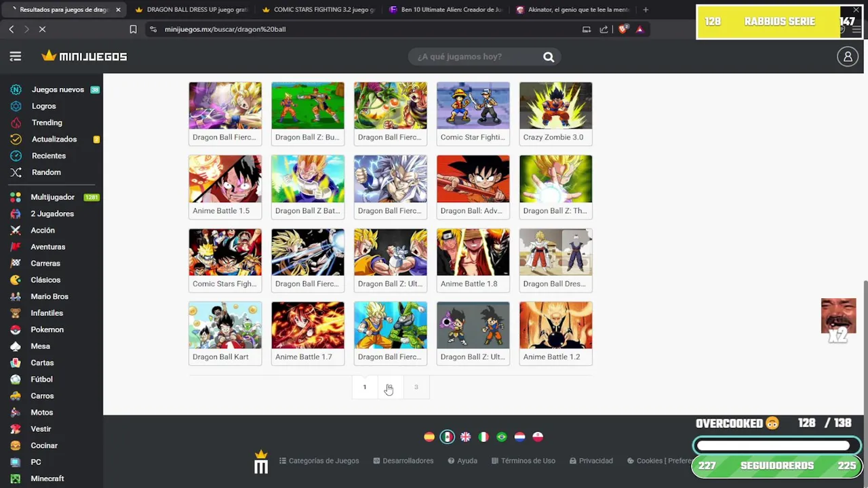The image size is (868, 488).
Task: Click the Logros sidebar icon
Action: [x=16, y=106]
